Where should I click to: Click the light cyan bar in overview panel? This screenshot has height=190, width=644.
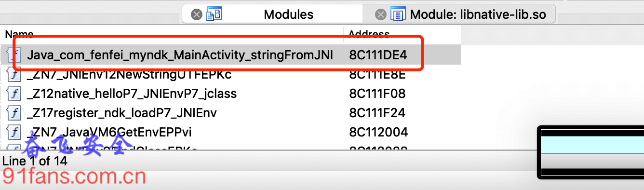[593, 144]
